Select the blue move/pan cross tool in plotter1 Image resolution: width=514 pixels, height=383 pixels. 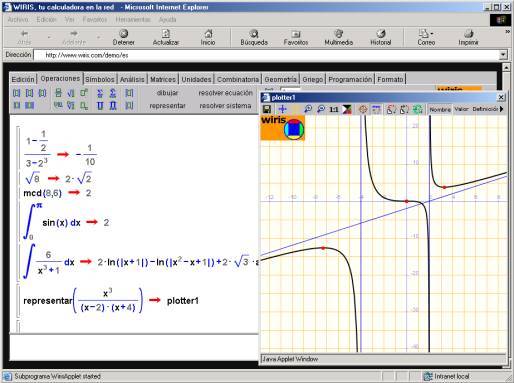tap(282, 109)
